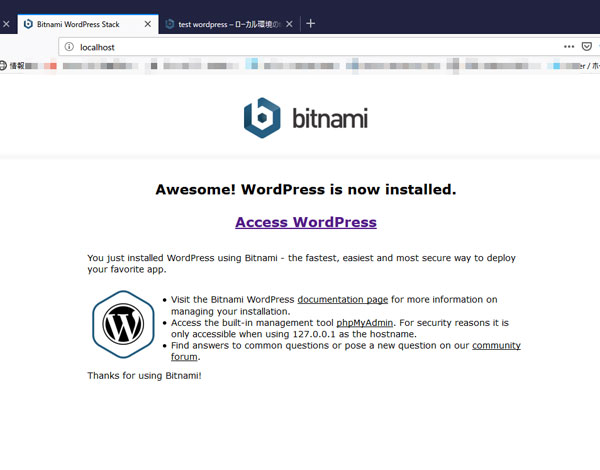This screenshot has width=600, height=470.
Task: Open the Access WordPress link
Action: coord(306,222)
